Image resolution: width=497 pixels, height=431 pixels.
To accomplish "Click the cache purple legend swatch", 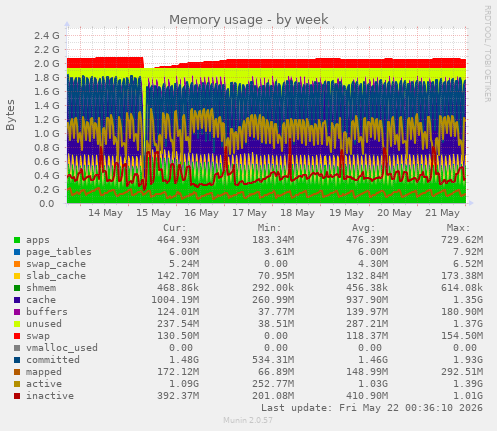I will click(x=17, y=300).
